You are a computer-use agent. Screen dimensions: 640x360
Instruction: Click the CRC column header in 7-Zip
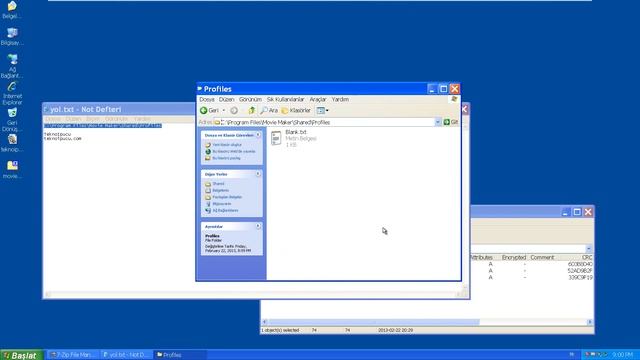click(587, 258)
